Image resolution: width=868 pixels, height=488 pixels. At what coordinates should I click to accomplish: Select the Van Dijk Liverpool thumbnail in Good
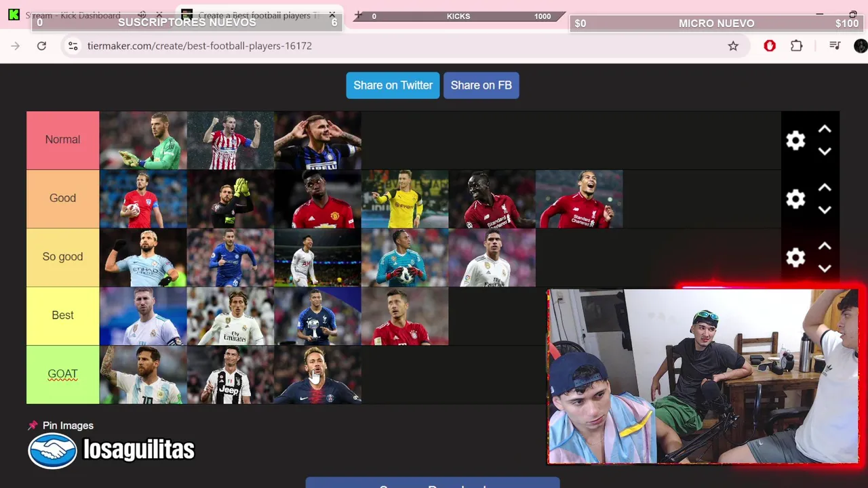(579, 199)
